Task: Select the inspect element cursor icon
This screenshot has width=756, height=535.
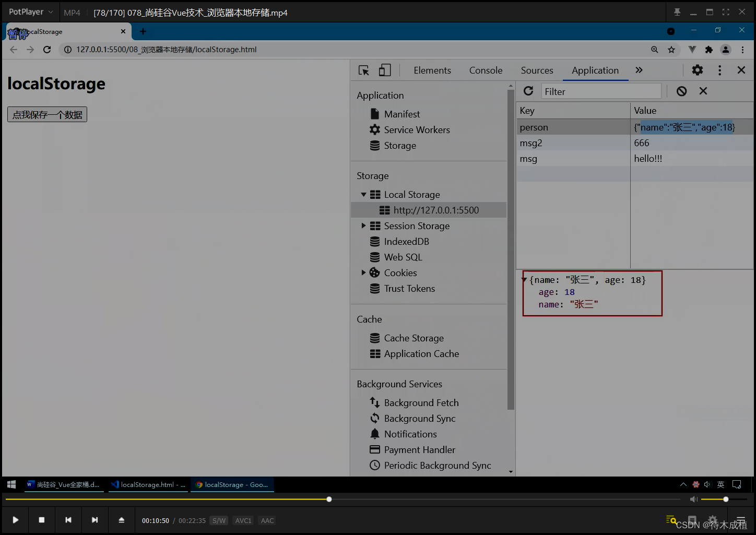Action: tap(364, 70)
